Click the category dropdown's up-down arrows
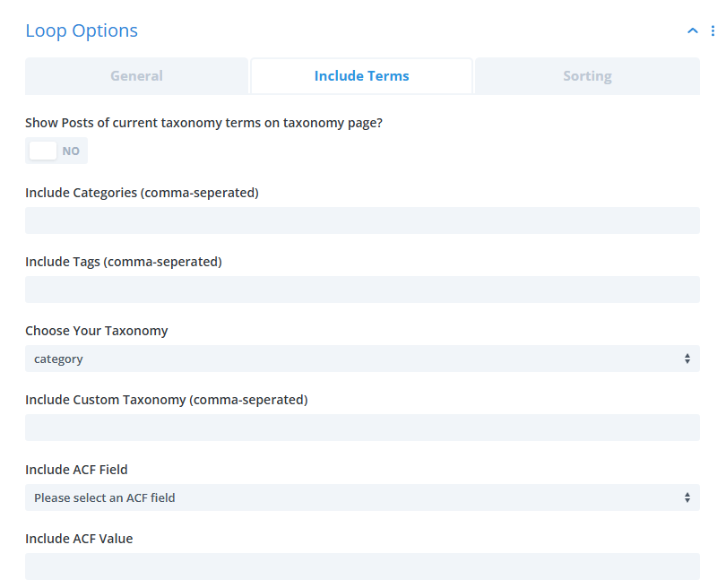 pyautogui.click(x=688, y=359)
